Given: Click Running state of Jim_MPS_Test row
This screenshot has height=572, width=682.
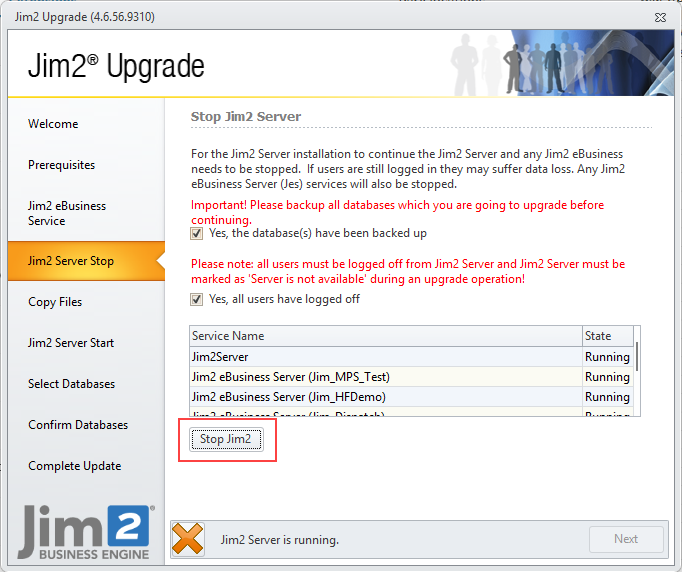Looking at the screenshot, I should [x=607, y=377].
